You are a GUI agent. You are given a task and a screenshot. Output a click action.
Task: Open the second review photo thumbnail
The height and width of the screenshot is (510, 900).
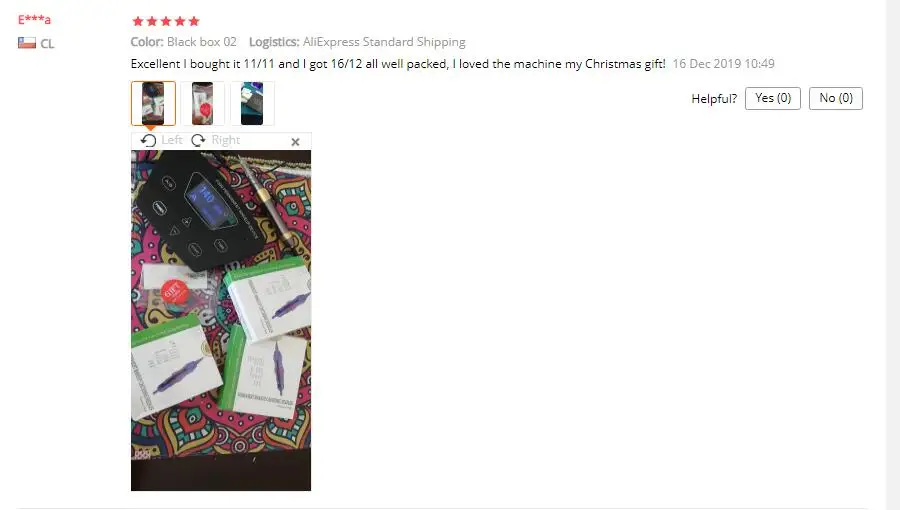pos(203,103)
